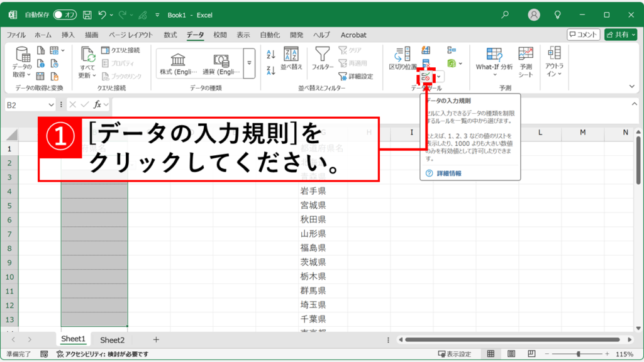Switch to Normal view in status bar
The height and width of the screenshot is (362, 644).
(491, 354)
